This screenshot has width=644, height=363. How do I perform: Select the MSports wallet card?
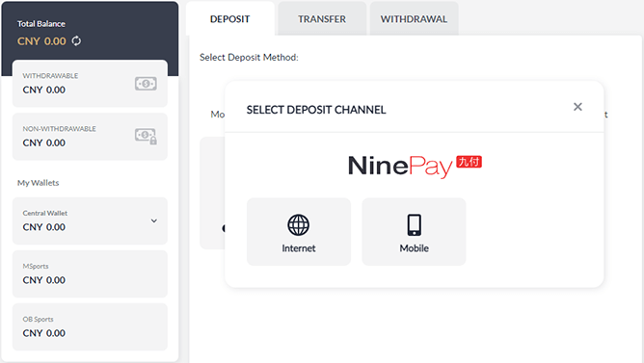coord(90,273)
